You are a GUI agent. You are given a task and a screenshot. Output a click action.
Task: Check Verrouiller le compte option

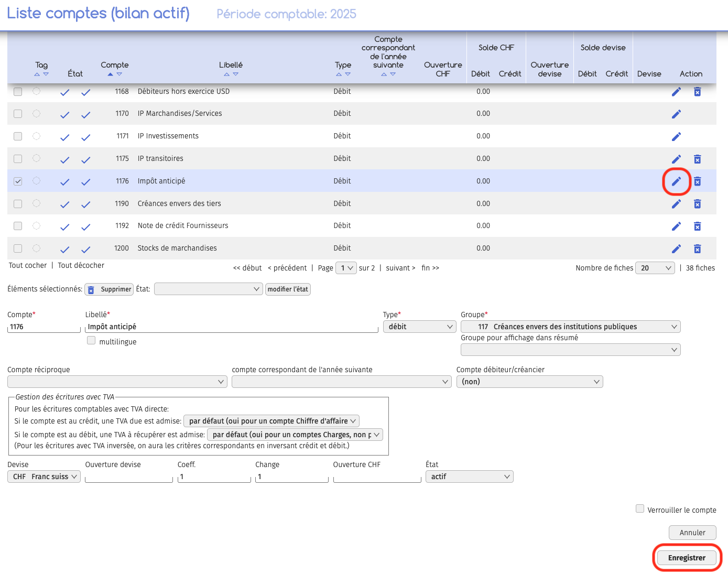click(x=639, y=508)
